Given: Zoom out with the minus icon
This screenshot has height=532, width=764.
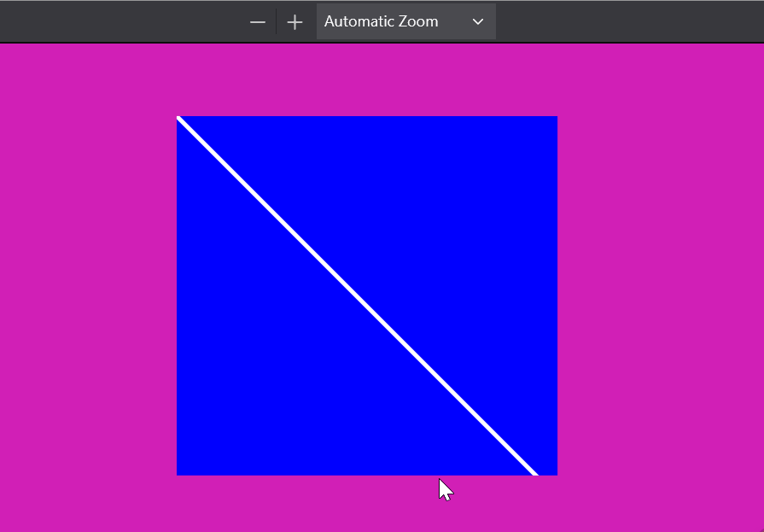Looking at the screenshot, I should 257,22.
